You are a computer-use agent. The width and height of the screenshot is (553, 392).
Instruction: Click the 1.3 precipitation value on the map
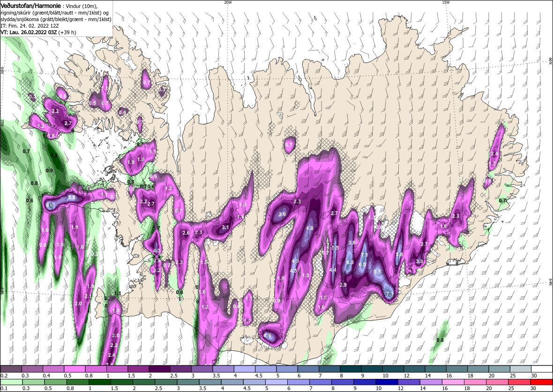tap(372, 218)
